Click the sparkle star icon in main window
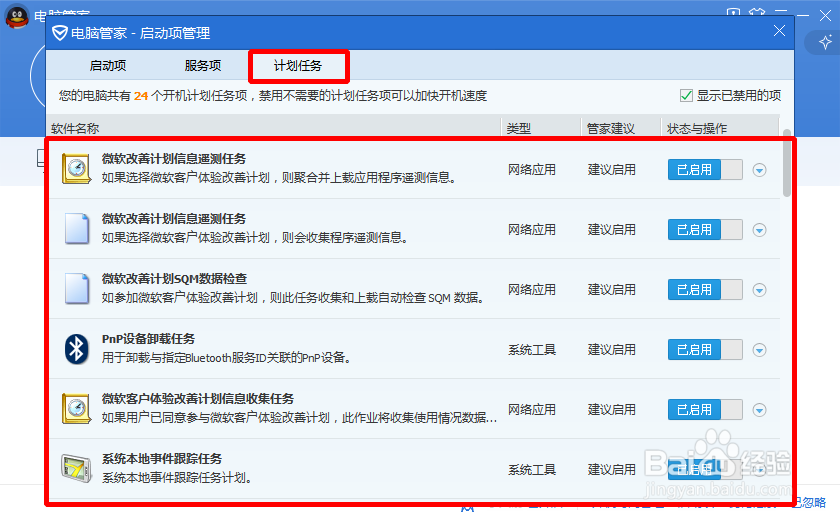Viewport: 840px width, 519px height. [825, 42]
